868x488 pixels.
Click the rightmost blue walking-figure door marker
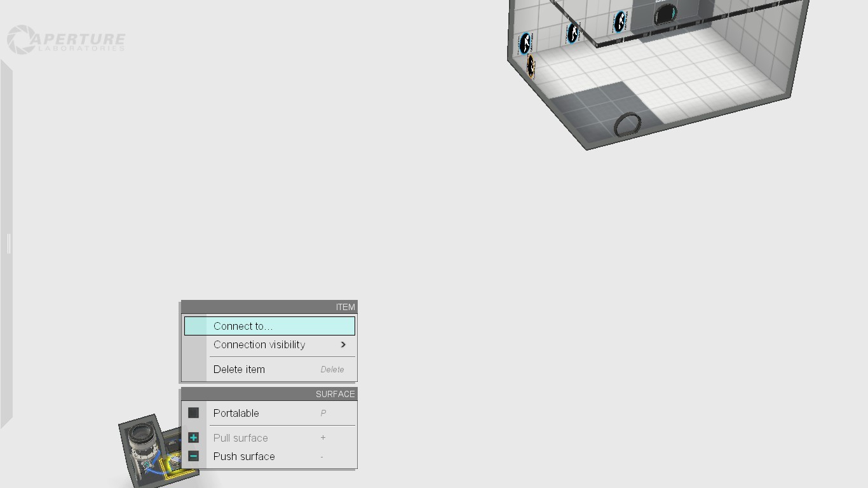click(x=620, y=22)
